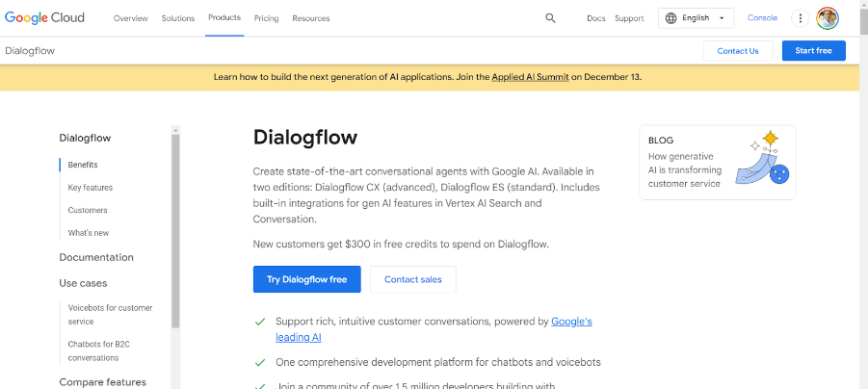This screenshot has width=868, height=389.
Task: Click the Dialogflow breadcrumb label
Action: point(30,51)
